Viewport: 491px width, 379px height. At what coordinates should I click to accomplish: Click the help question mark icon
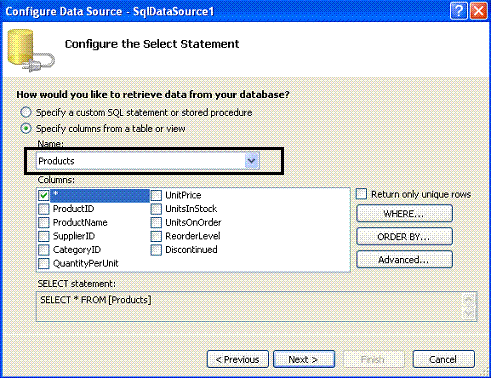[458, 11]
